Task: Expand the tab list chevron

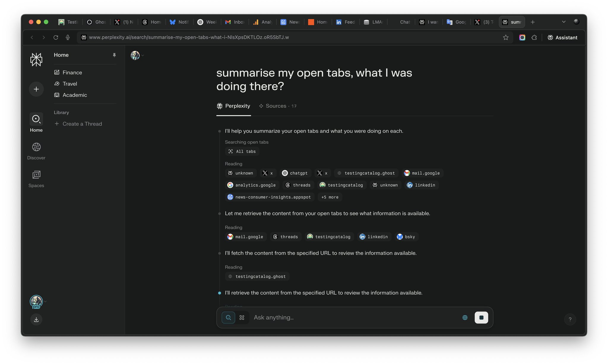Action: tap(564, 22)
